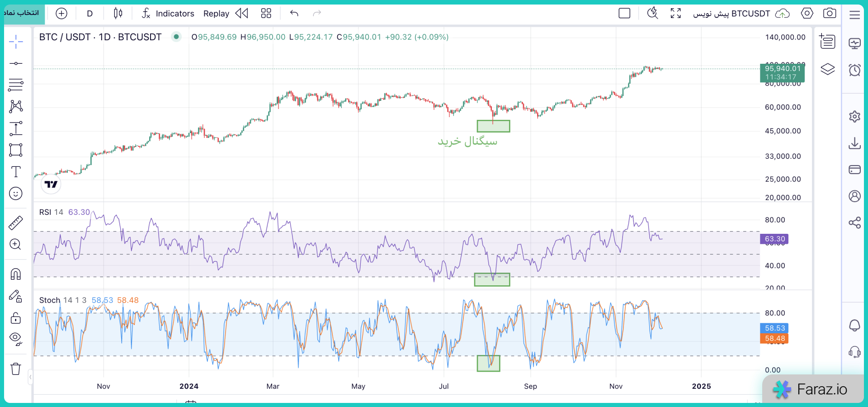
Task: Select the ruler measure tool
Action: click(16, 223)
